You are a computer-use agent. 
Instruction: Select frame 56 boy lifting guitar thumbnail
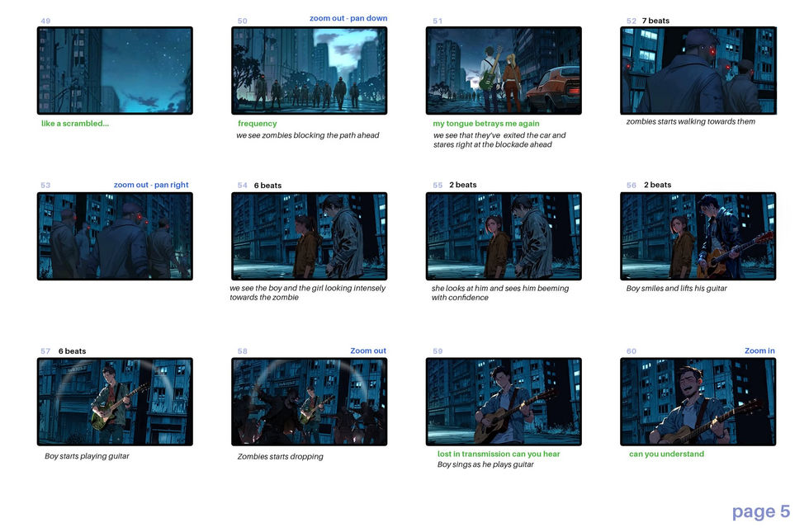[x=698, y=236]
